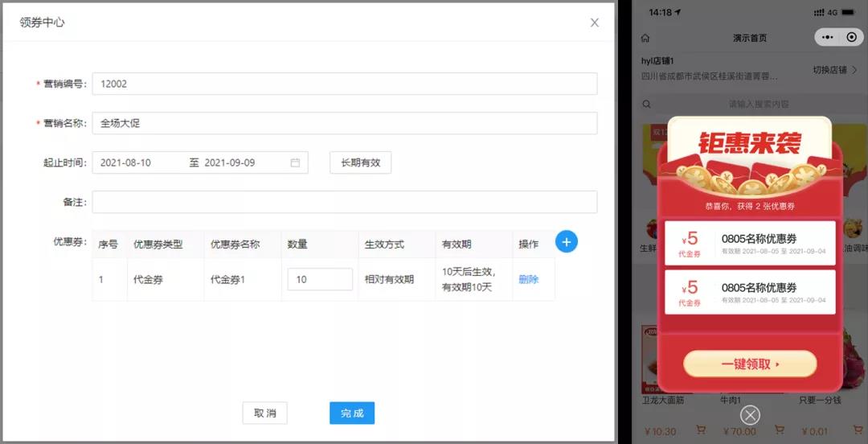Image resolution: width=868 pixels, height=444 pixels.
Task: Tap the search magnifier icon in phone
Action: click(x=646, y=105)
